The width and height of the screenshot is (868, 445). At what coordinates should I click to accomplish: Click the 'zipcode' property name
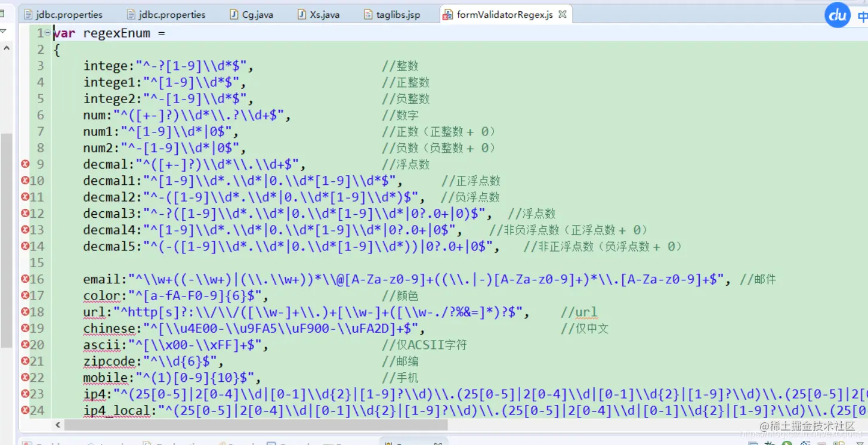[109, 361]
